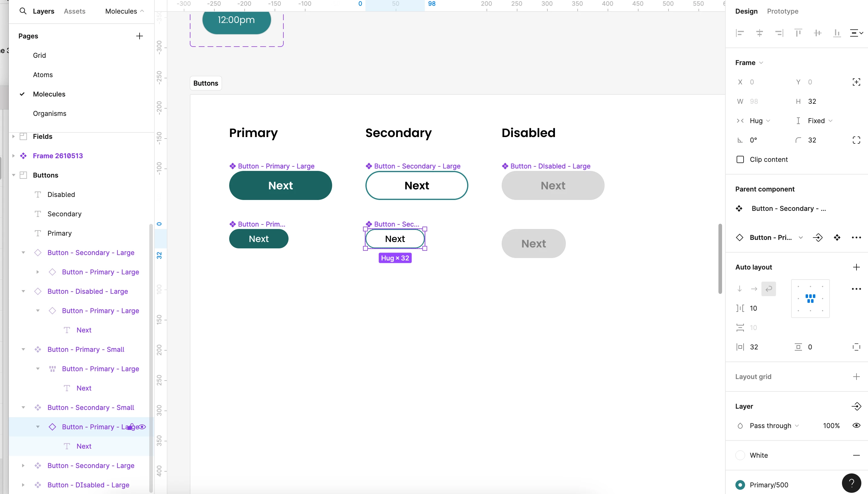Viewport: 868px width, 494px height.
Task: Select the Buttons frame label on canvas
Action: click(x=206, y=83)
